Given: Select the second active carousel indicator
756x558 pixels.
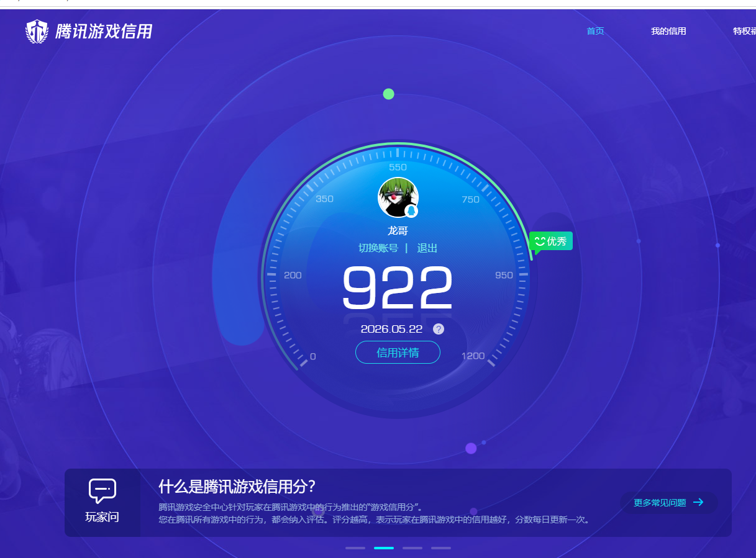Looking at the screenshot, I should [x=384, y=548].
